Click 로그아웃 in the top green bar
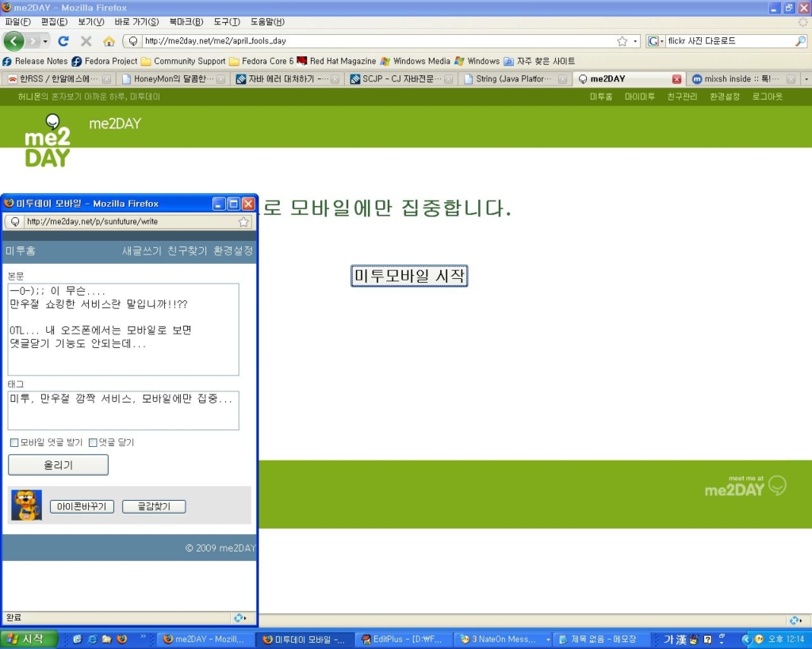This screenshot has width=812, height=649. [x=768, y=97]
